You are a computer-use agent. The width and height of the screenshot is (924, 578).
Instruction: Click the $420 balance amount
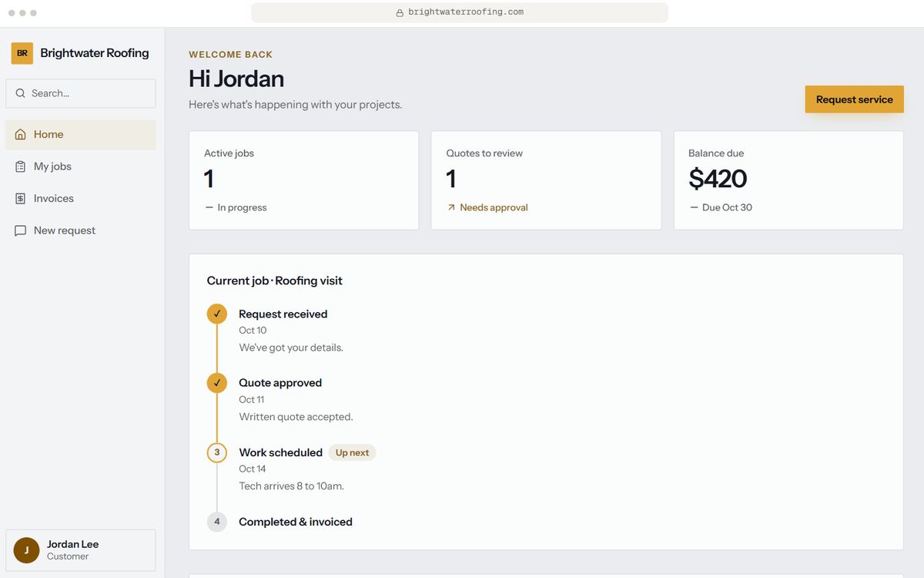pos(718,179)
